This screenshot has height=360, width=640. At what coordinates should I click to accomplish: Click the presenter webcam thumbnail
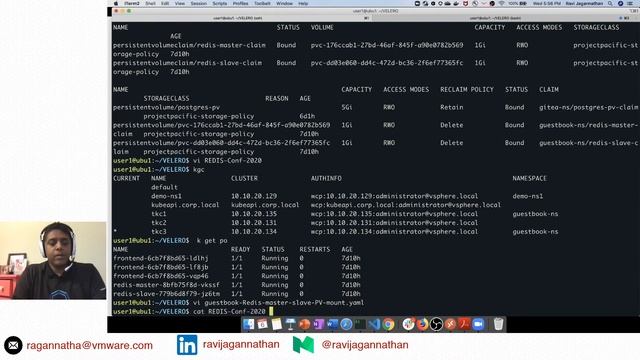click(x=53, y=260)
